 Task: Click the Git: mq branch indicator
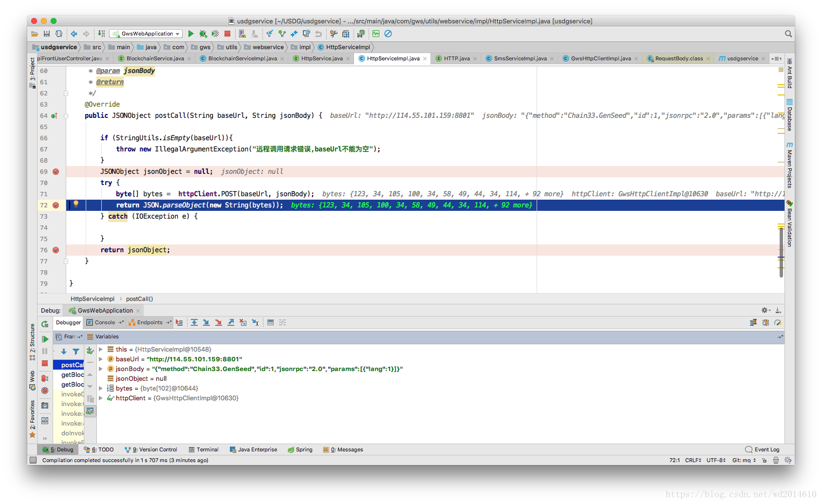tap(744, 460)
